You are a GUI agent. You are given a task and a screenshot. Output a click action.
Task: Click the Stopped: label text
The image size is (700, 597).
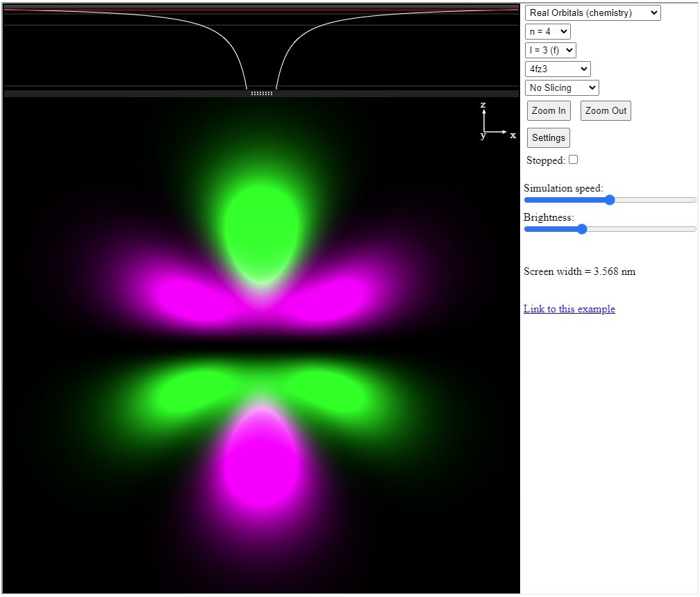coord(546,160)
